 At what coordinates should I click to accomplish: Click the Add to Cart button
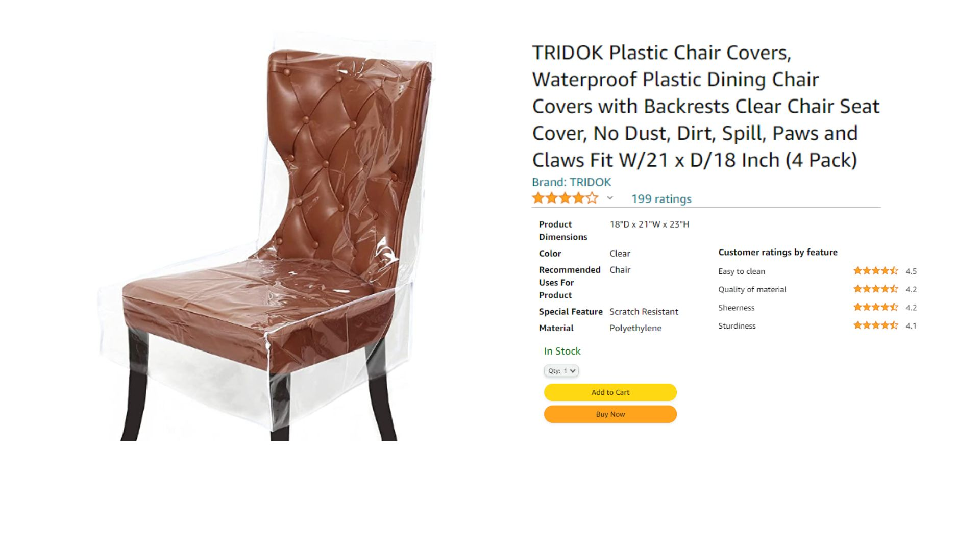(x=610, y=392)
